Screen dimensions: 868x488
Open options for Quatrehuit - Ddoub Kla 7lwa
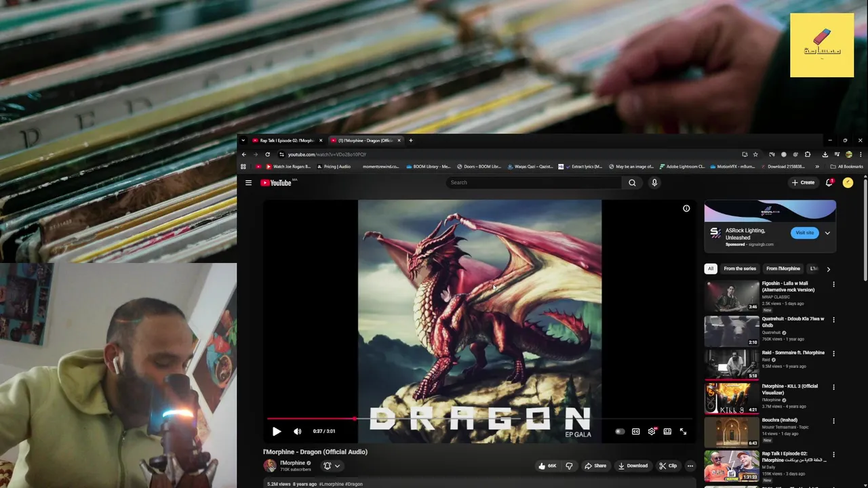pos(833,320)
